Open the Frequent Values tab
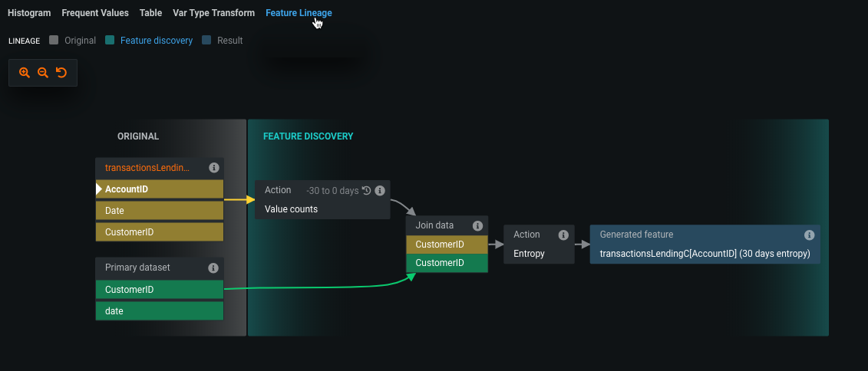The width and height of the screenshot is (868, 371). point(95,13)
